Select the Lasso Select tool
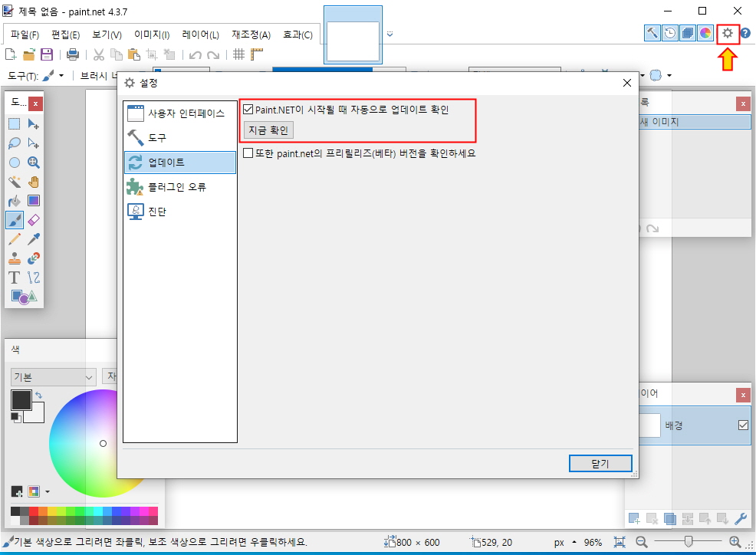 (x=15, y=143)
